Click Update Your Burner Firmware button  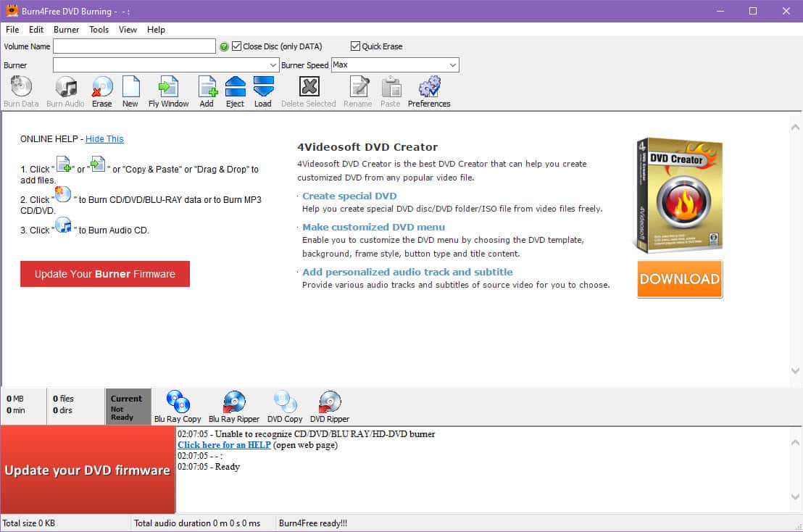click(105, 274)
